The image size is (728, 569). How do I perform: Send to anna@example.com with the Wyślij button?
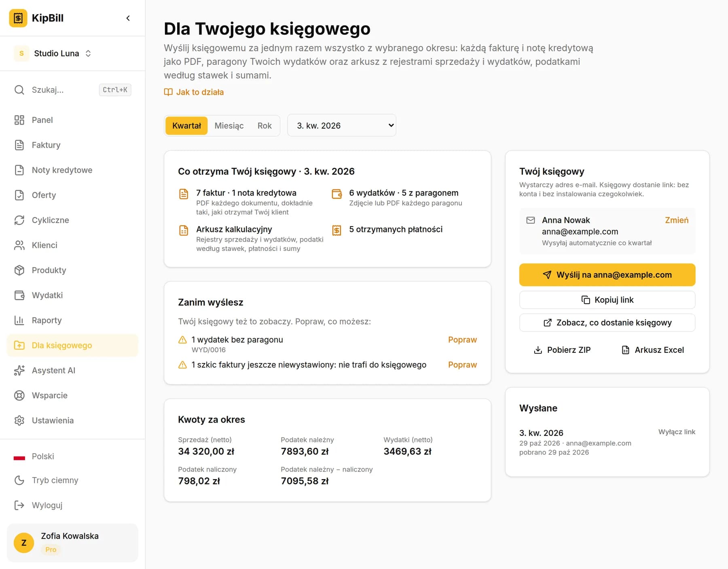[x=607, y=275]
